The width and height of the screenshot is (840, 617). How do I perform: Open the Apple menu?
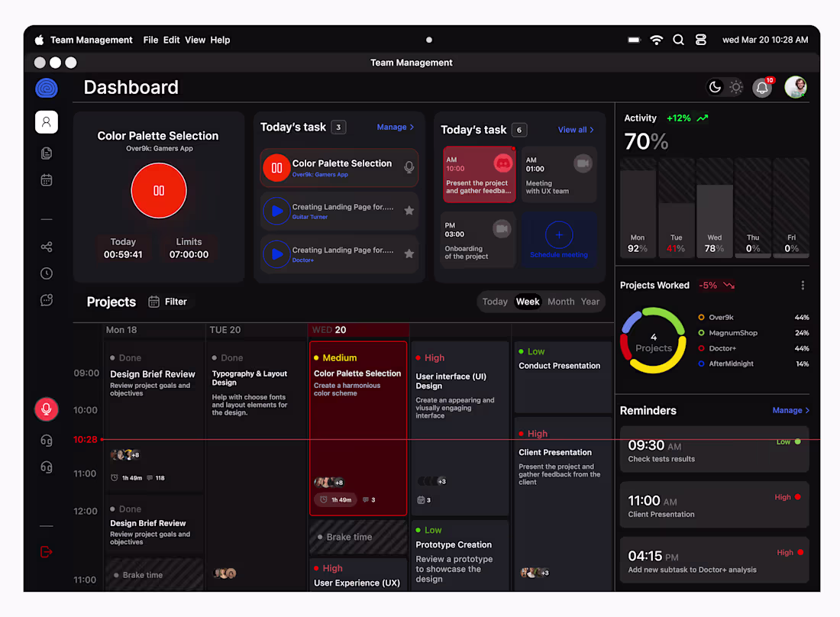39,40
